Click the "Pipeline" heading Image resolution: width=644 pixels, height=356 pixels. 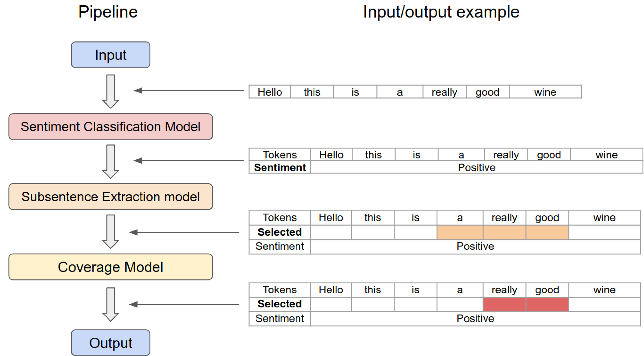click(x=108, y=12)
